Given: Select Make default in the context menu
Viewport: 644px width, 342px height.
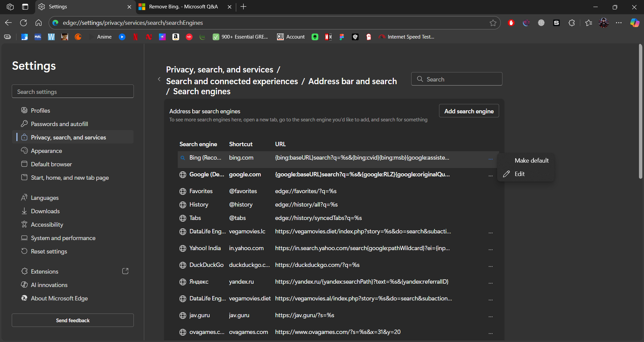Looking at the screenshot, I should 531,161.
